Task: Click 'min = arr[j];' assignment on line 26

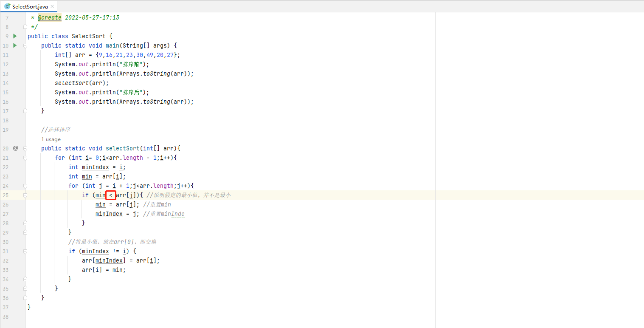Action: tap(118, 204)
